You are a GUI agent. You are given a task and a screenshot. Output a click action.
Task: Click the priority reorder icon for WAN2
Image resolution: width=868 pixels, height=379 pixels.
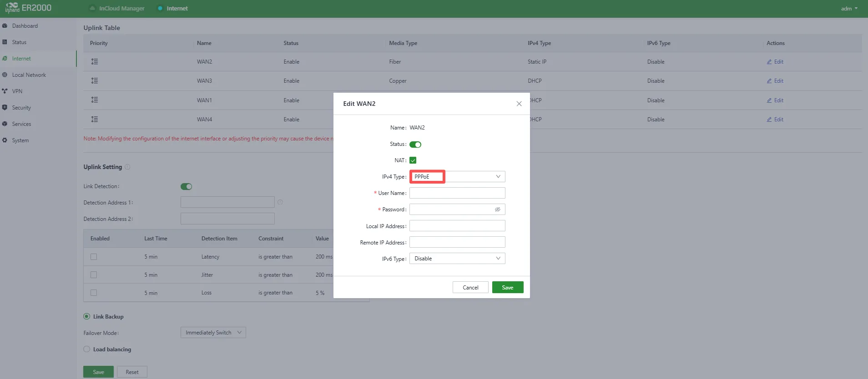(x=95, y=61)
